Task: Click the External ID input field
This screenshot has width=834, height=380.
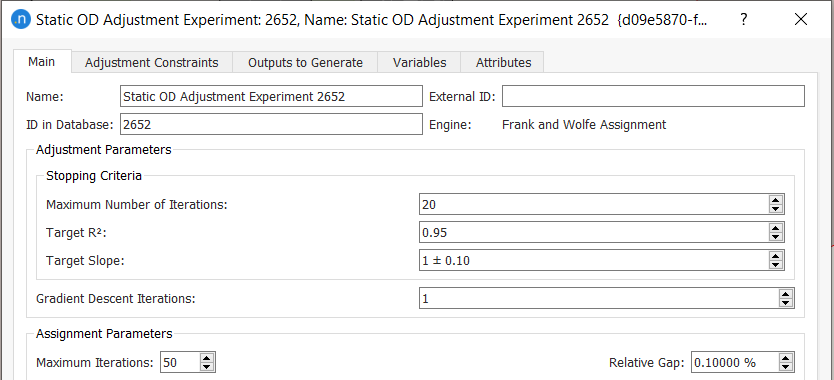Action: [x=653, y=96]
